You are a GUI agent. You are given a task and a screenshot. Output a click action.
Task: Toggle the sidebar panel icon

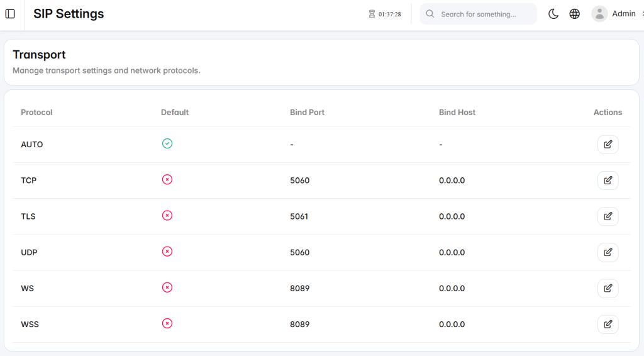click(x=10, y=14)
